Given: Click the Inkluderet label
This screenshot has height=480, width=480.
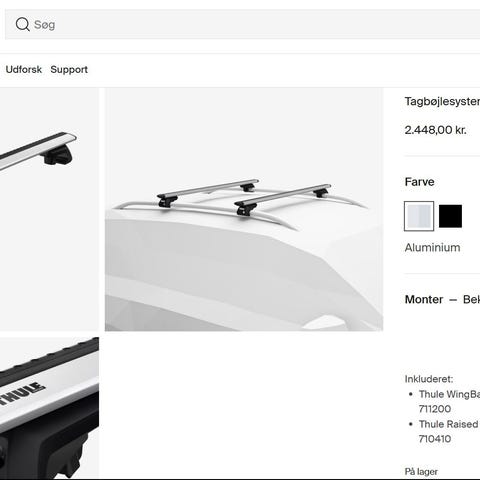Looking at the screenshot, I should 429,379.
